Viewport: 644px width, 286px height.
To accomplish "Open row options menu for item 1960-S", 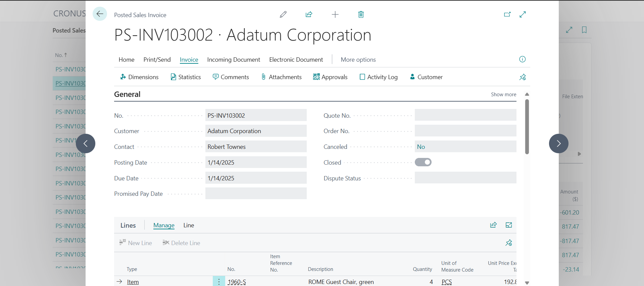I will (219, 282).
